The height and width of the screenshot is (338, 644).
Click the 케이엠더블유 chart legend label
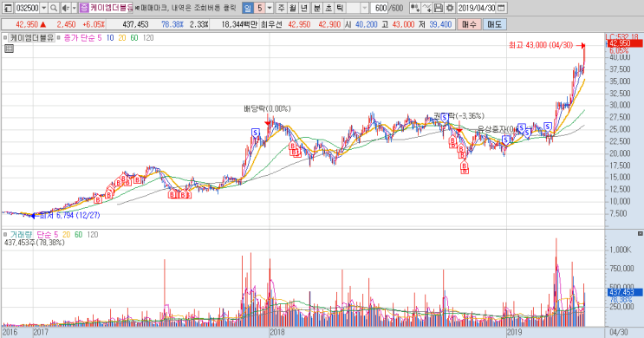point(31,38)
